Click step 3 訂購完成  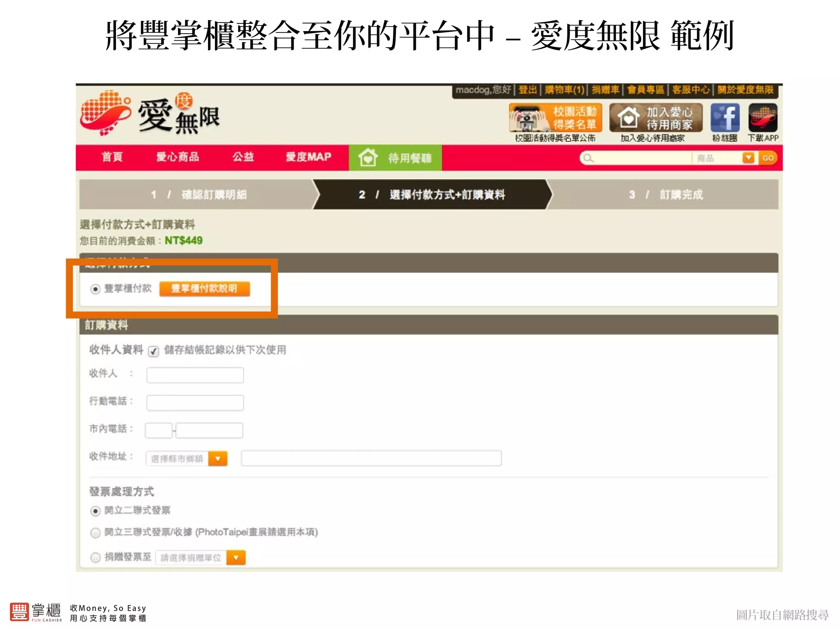click(664, 194)
